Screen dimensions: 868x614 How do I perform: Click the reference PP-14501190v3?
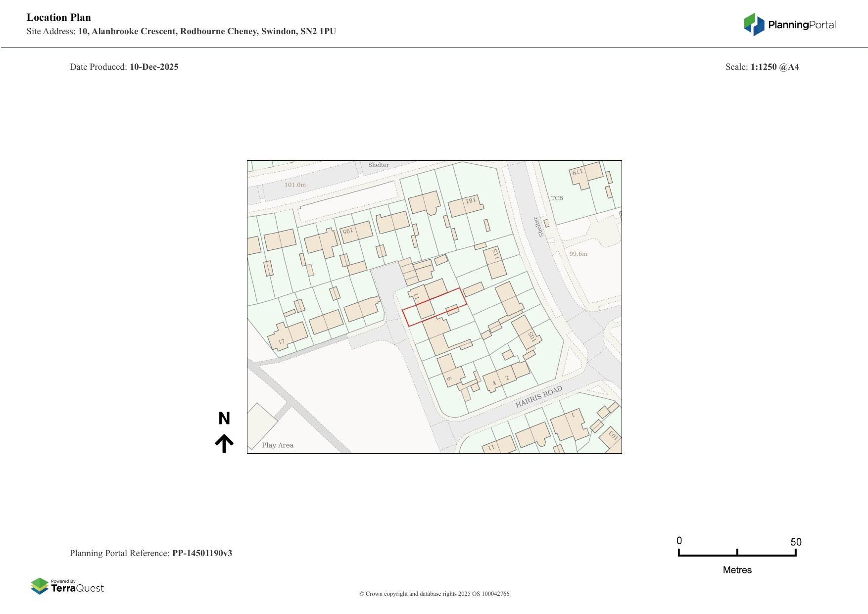click(202, 553)
